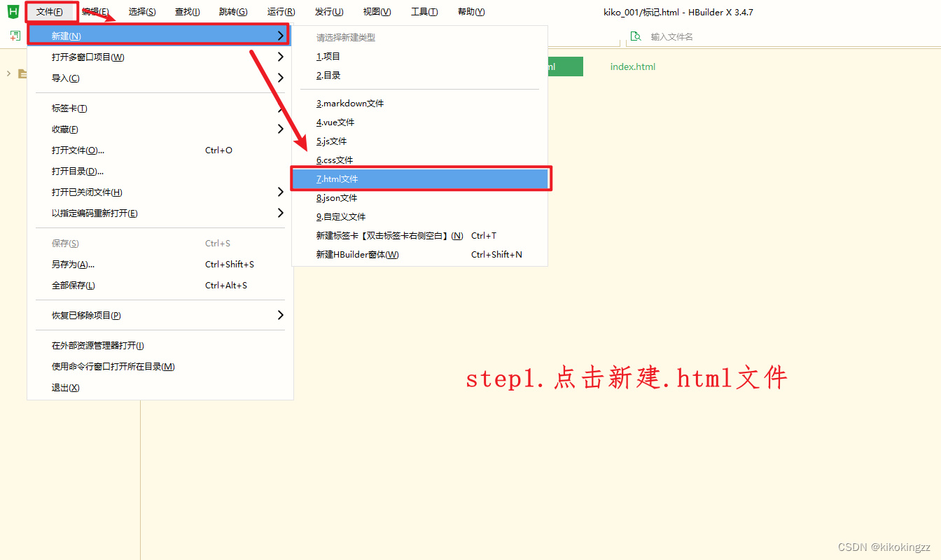Choose 打开目录(D)... menu entry
Screen dimensions: 941x560
point(160,171)
